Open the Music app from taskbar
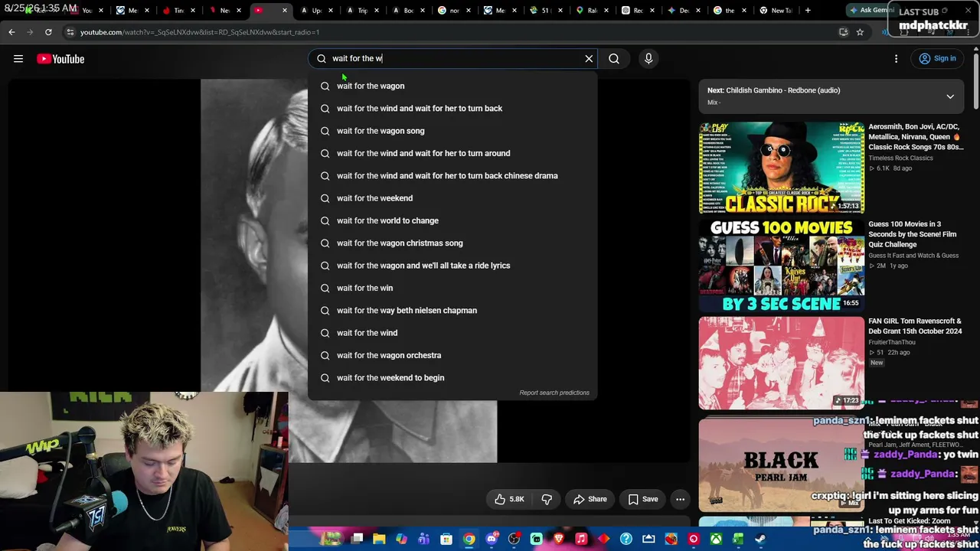Viewport: 980px width, 551px height. pos(581,539)
